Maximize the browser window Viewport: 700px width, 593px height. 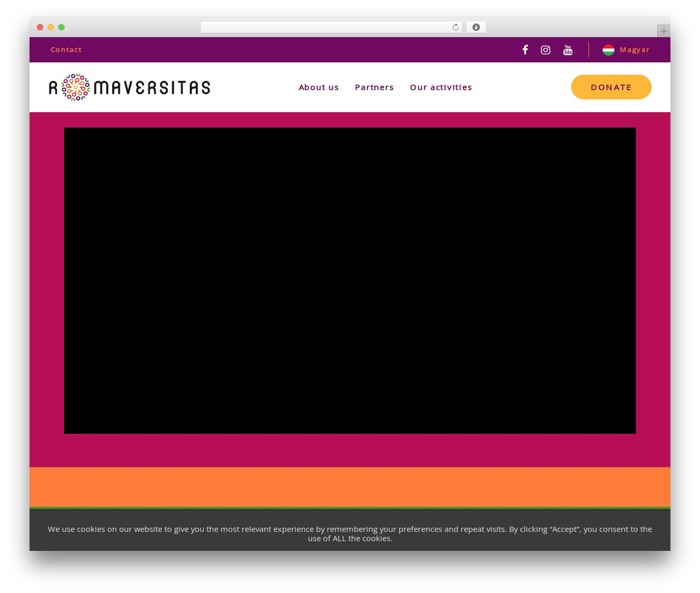pyautogui.click(x=61, y=27)
